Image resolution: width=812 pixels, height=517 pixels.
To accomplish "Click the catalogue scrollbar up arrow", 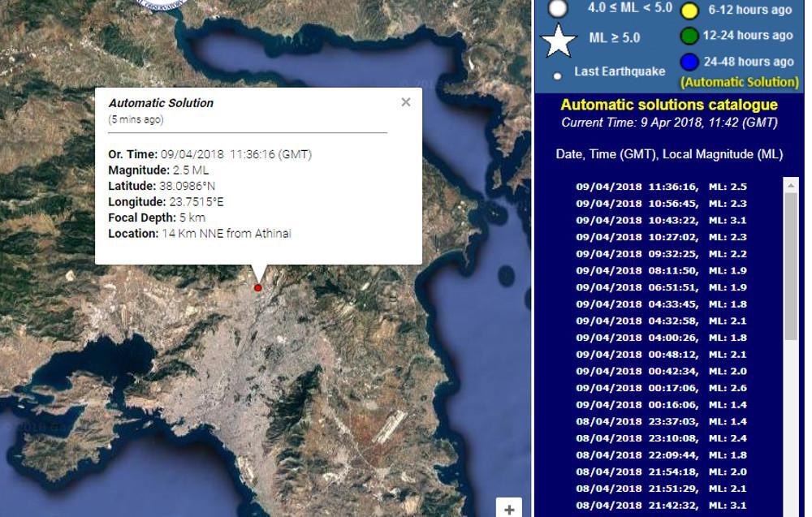I will pyautogui.click(x=792, y=186).
